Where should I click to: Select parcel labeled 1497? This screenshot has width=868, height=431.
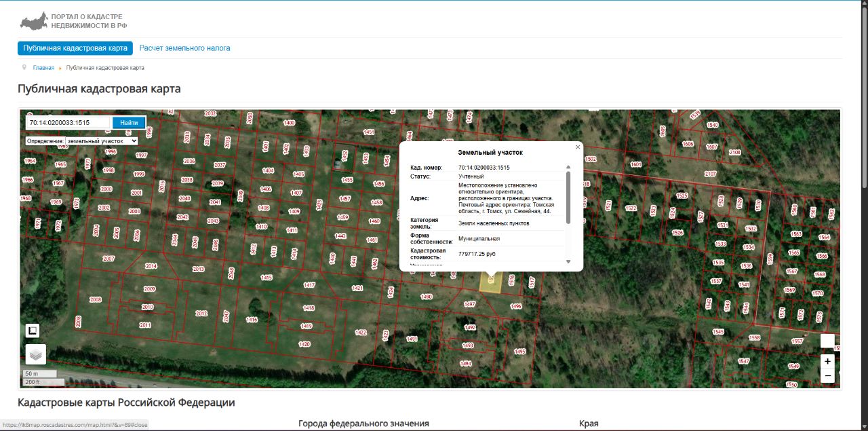[469, 304]
